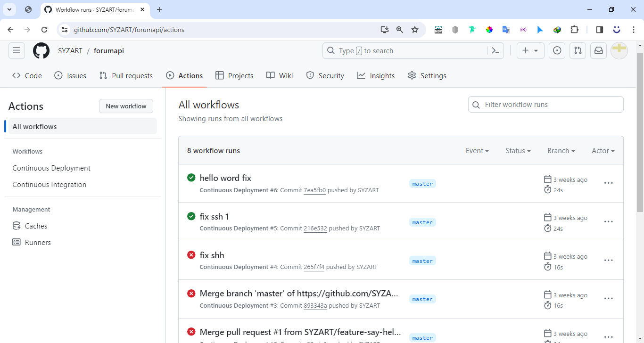Switch to the Security tab
Viewport: 644px width, 343px height.
tap(325, 75)
